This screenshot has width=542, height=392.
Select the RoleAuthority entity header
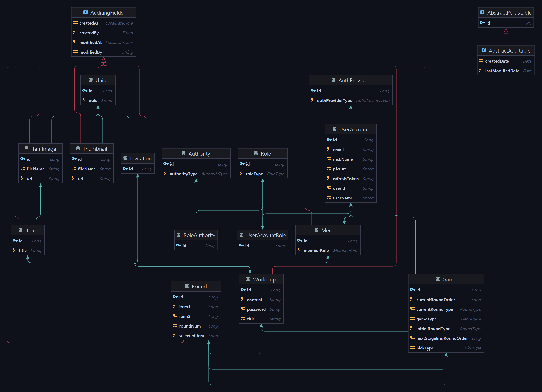(x=199, y=235)
